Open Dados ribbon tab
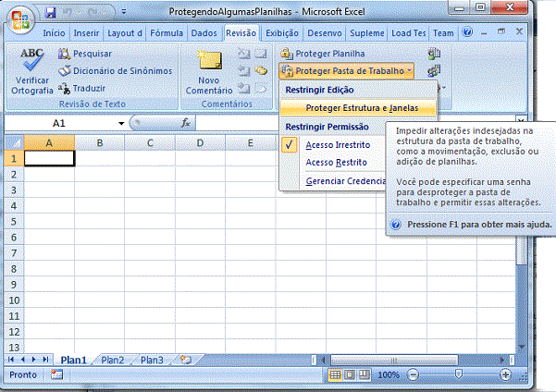556x392 pixels. coord(204,33)
